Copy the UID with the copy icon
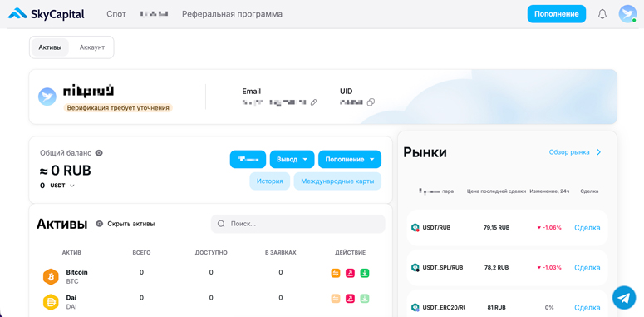Image resolution: width=644 pixels, height=317 pixels. pos(371,102)
